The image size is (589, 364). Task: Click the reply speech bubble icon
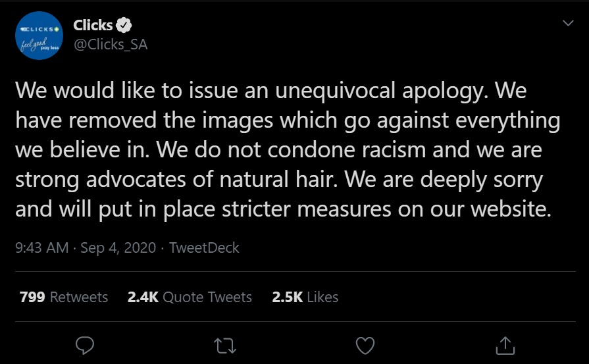point(86,344)
